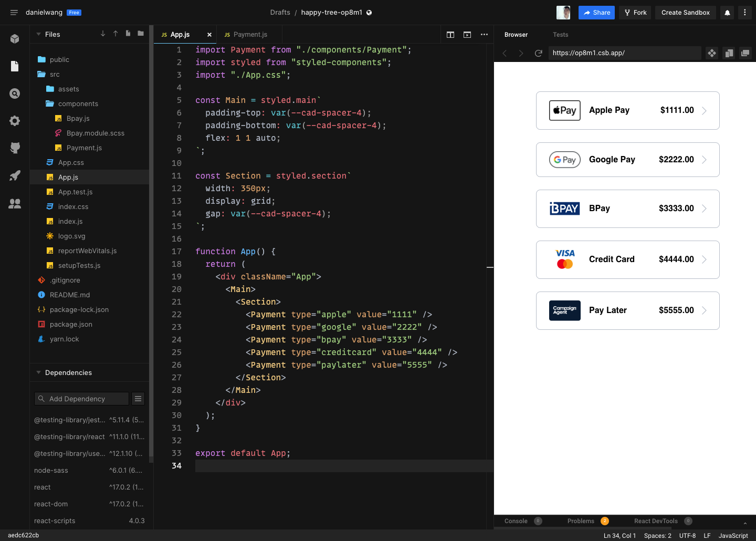Open the Explorer file icon in sidebar
Screen dimensions: 756x541
[x=15, y=66]
